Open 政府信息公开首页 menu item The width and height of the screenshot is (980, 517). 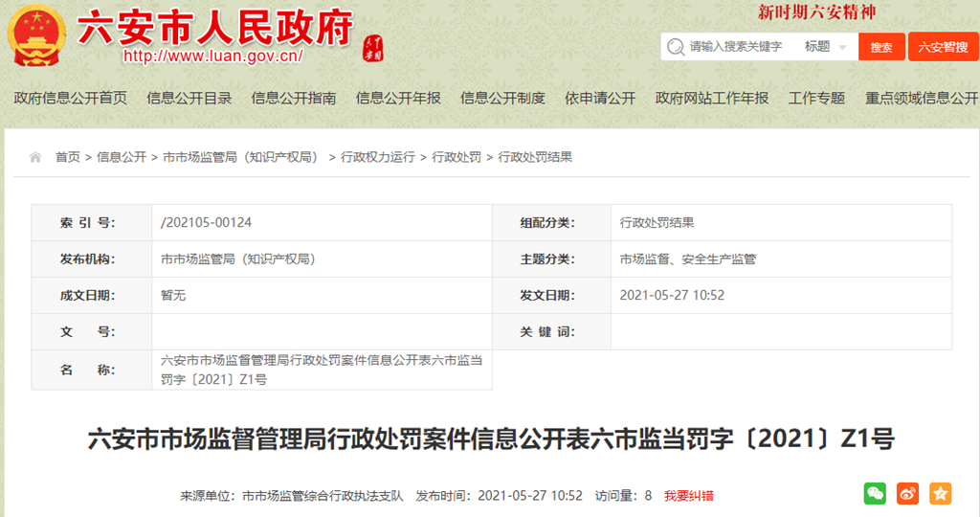click(71, 99)
